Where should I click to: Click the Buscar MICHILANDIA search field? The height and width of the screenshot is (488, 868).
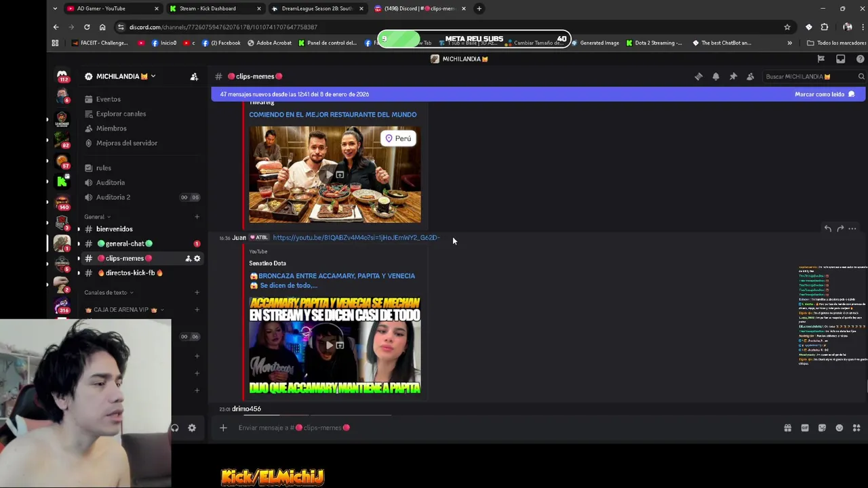(814, 77)
